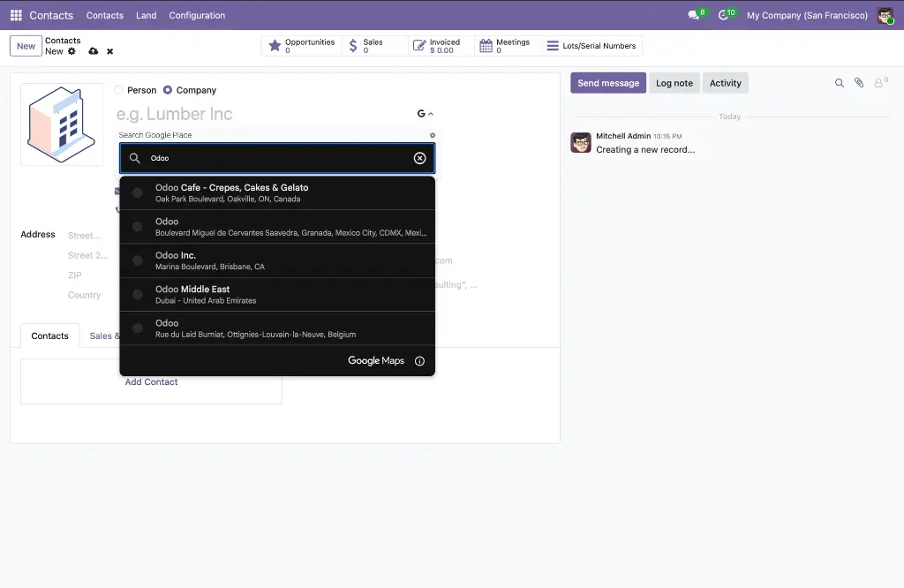Open the Land menu

[x=146, y=15]
